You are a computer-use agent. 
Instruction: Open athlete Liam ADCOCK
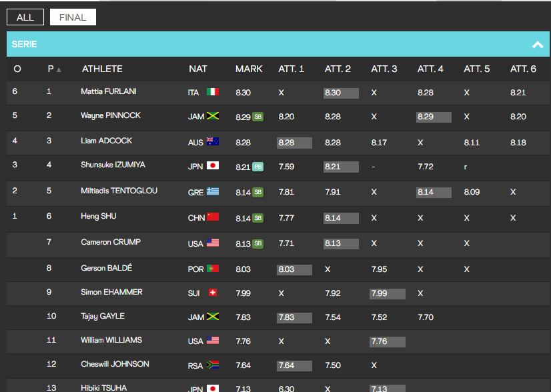[x=107, y=141]
